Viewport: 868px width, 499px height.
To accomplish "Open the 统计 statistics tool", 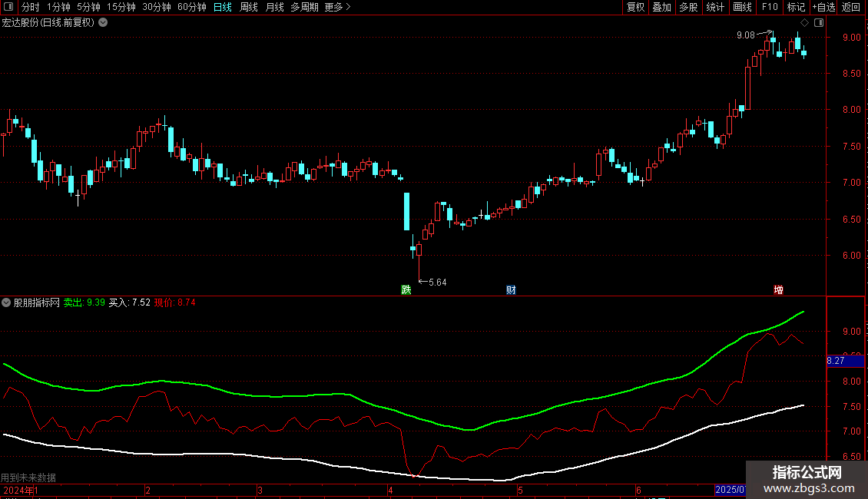I will click(714, 7).
